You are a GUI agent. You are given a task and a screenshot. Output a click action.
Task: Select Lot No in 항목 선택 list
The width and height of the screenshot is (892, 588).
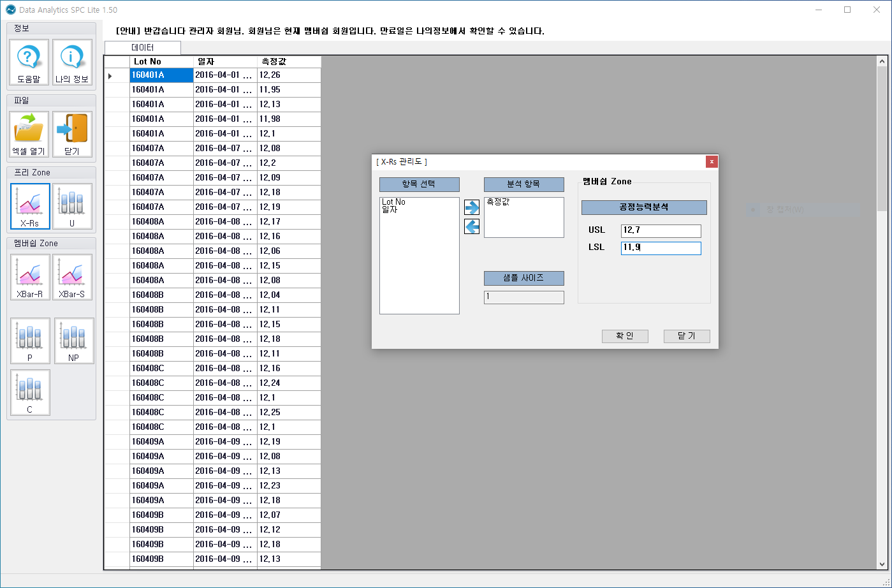pos(393,202)
